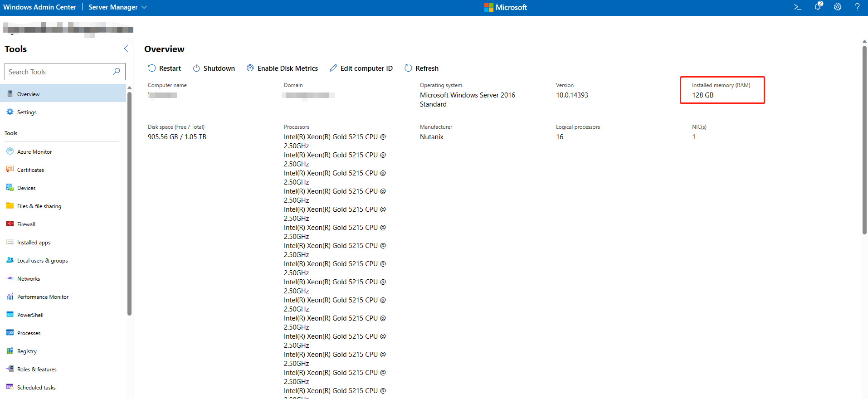Click the Restart icon
This screenshot has height=399, width=868.
tap(152, 68)
